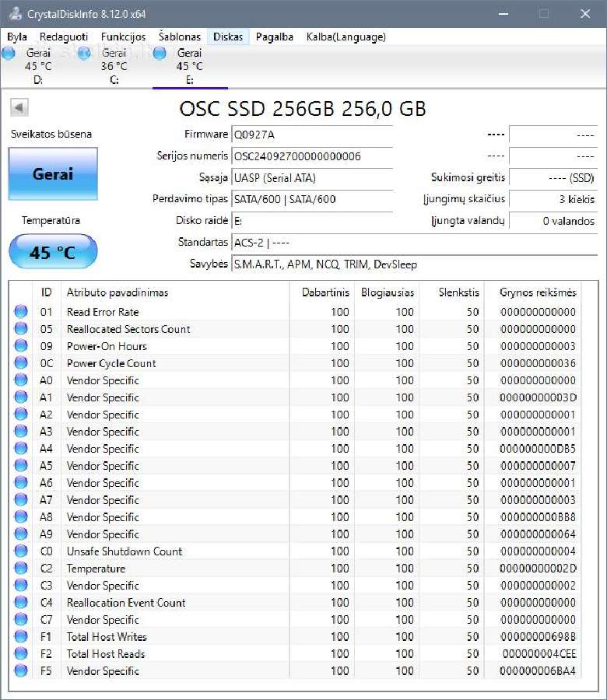Click the status icon of Reallocated Sectors Count row

coord(21,328)
